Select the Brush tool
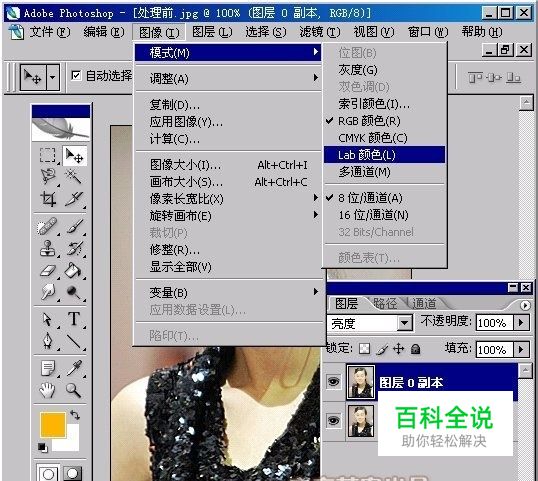This screenshot has height=481, width=538. [x=75, y=226]
